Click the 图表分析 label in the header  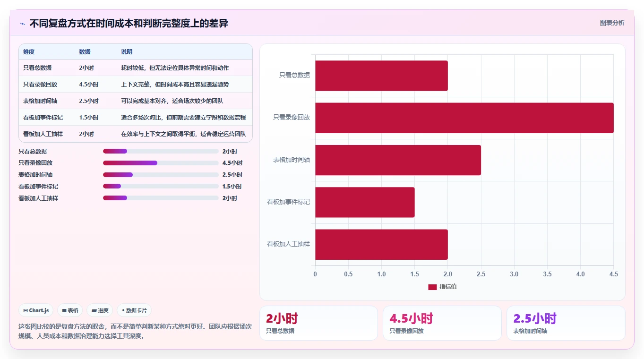612,23
